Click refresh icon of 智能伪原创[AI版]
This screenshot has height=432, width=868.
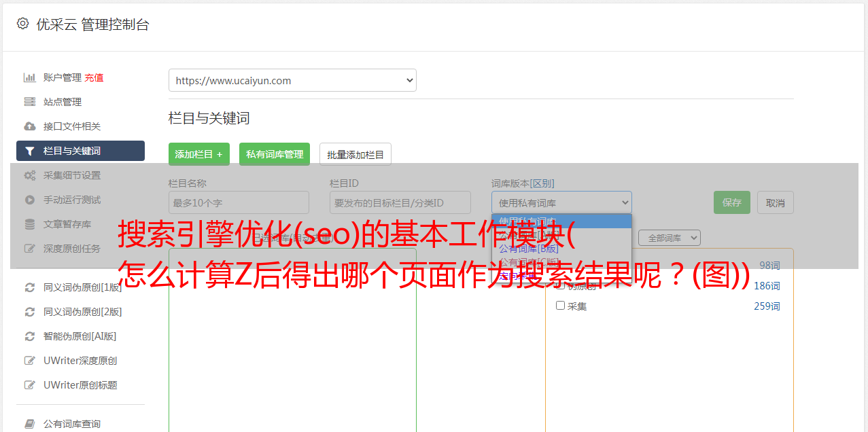click(30, 336)
